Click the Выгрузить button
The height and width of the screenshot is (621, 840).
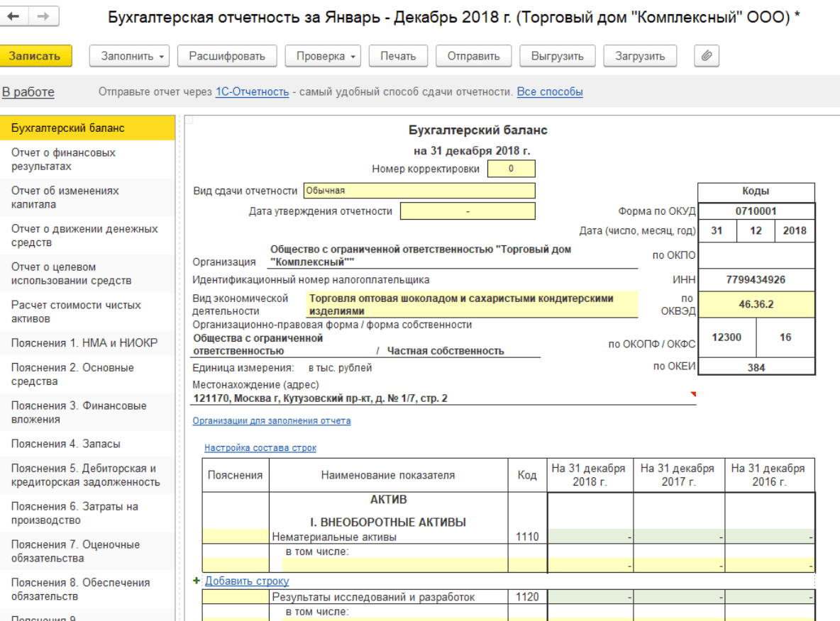(x=557, y=56)
